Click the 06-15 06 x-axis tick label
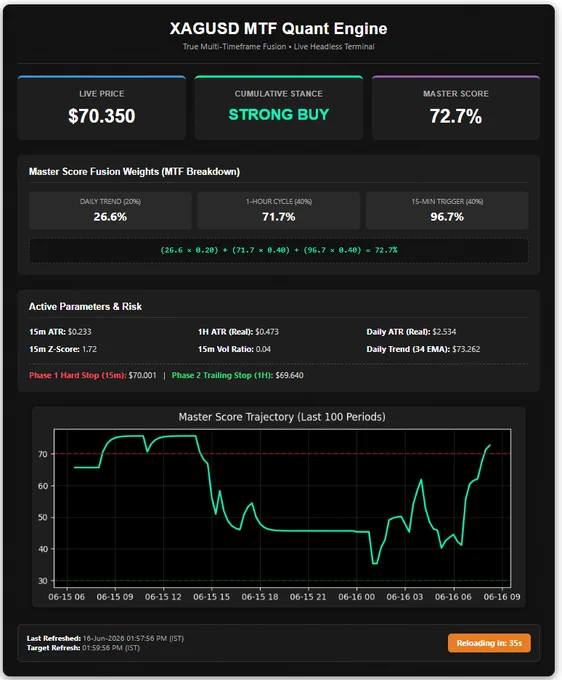The height and width of the screenshot is (680, 562). (x=66, y=597)
